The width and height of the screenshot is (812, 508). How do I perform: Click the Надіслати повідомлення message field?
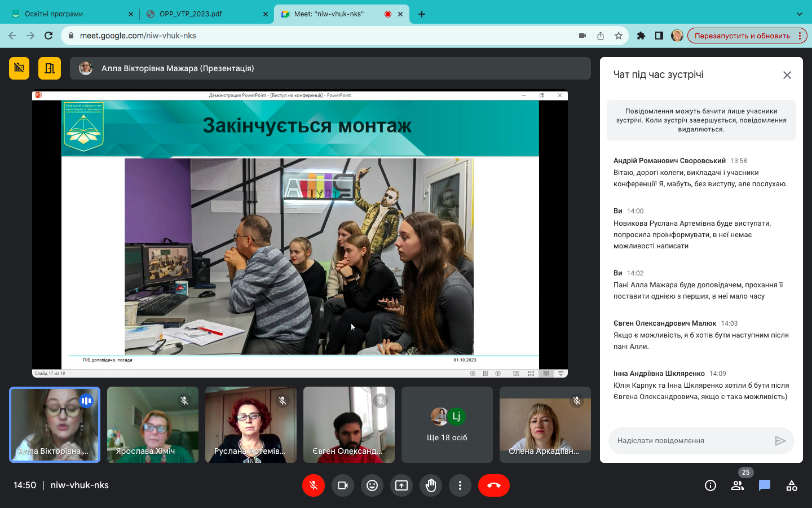(691, 441)
